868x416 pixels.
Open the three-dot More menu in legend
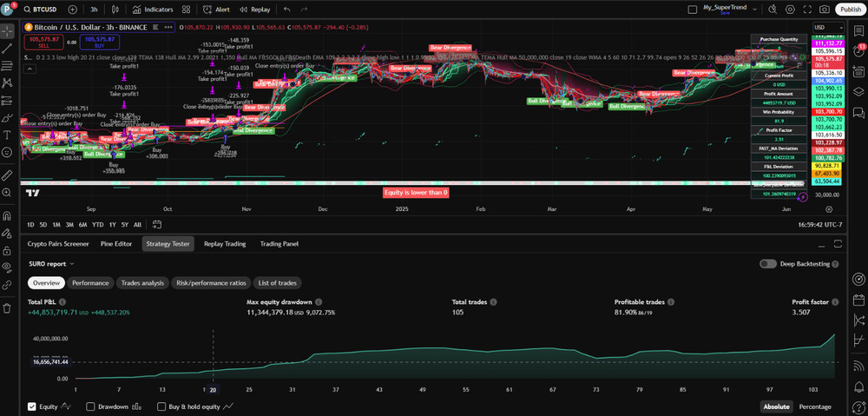(x=168, y=27)
